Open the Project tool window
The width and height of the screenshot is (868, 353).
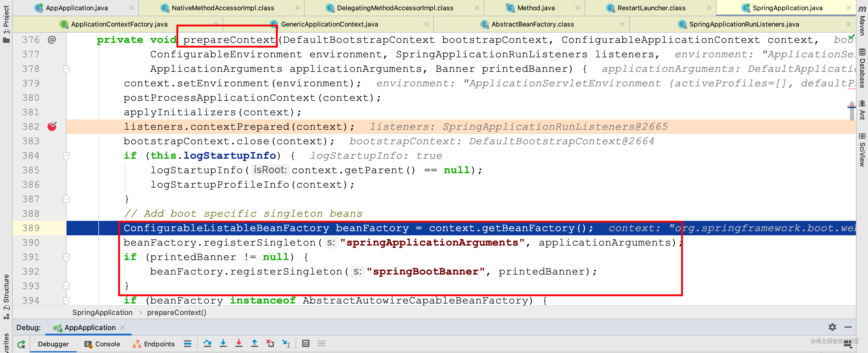point(6,24)
